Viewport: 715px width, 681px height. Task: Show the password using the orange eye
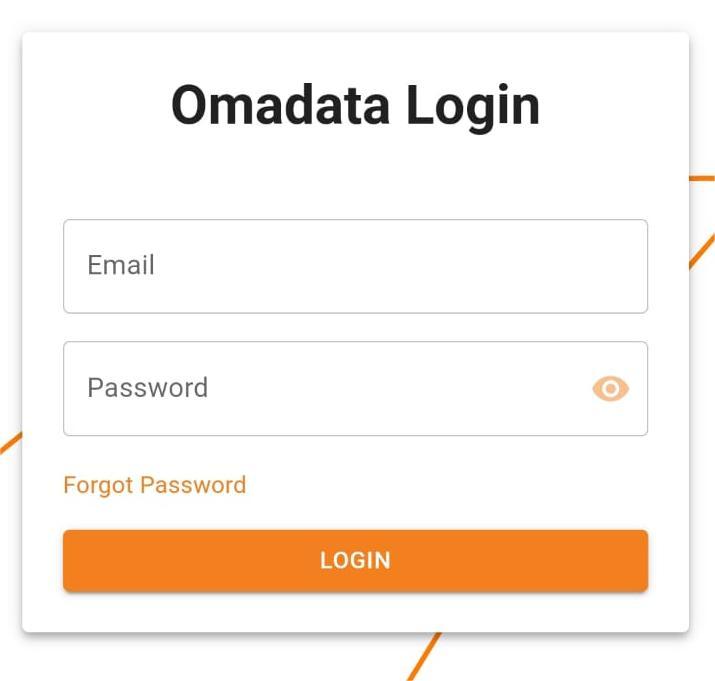tap(611, 389)
